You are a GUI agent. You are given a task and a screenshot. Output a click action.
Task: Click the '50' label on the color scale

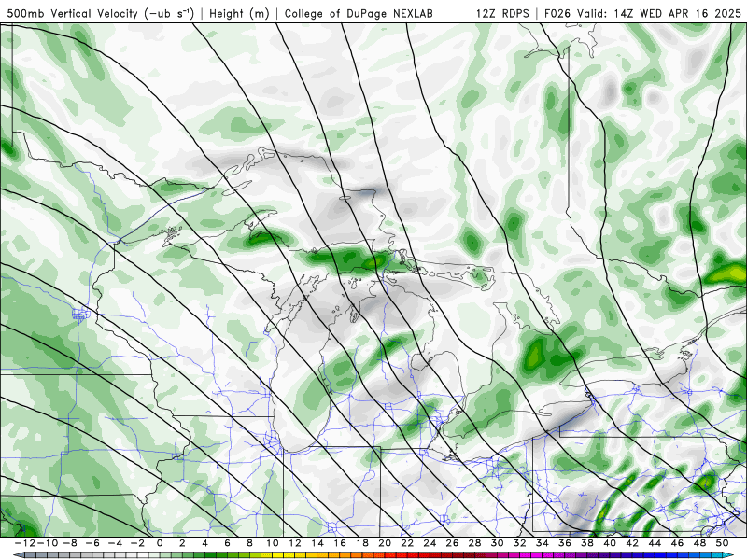[x=722, y=543]
